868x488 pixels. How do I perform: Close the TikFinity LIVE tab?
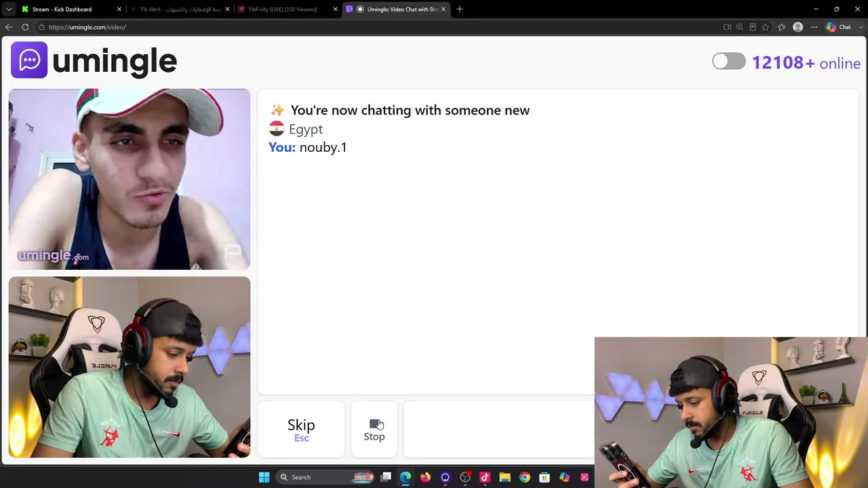(335, 9)
